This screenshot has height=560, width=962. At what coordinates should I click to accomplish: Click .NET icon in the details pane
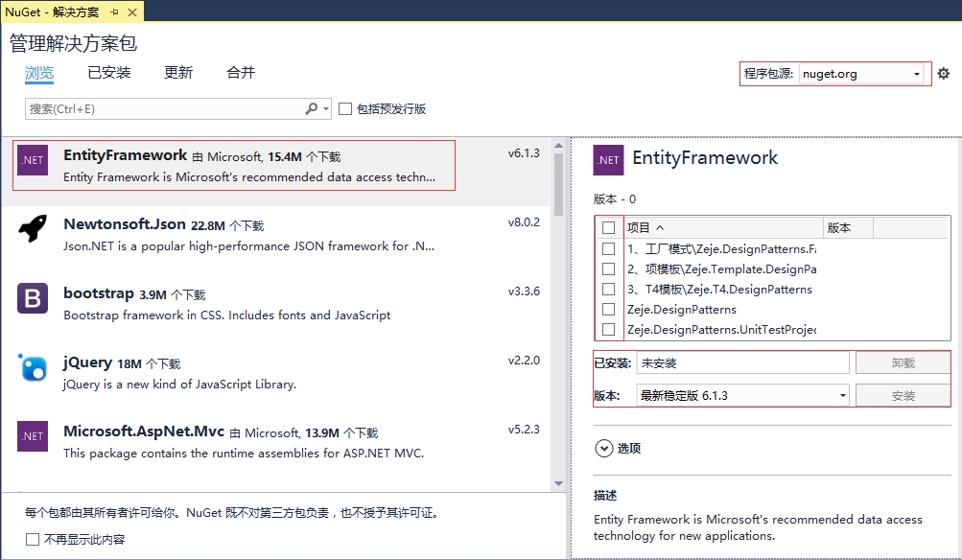click(x=609, y=160)
